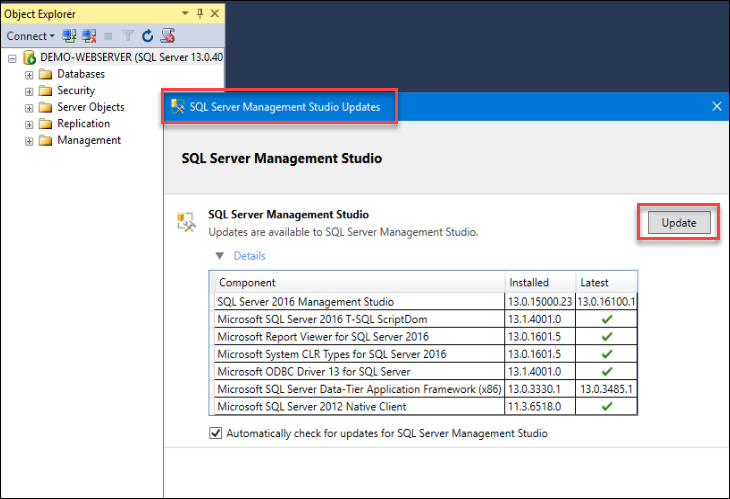The width and height of the screenshot is (730, 499).
Task: Expand the Management folder
Action: click(29, 142)
